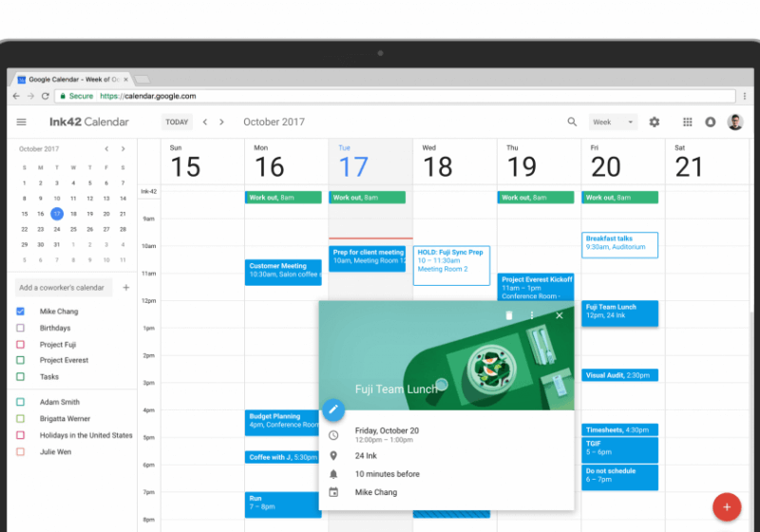The height and width of the screenshot is (532, 760).
Task: Go to previous week arrow
Action: pos(205,123)
